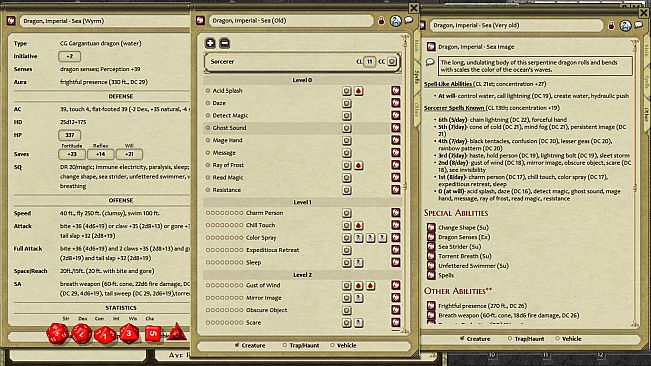The width and height of the screenshot is (651, 366).
Task: Click the Sorcerer CL 11 field
Action: click(369, 61)
